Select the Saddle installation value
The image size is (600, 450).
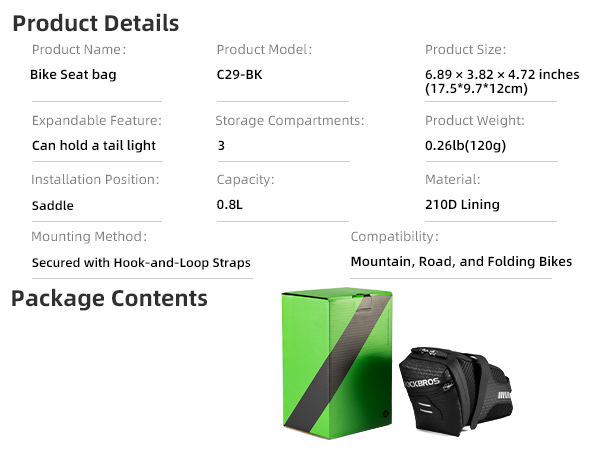pos(53,205)
